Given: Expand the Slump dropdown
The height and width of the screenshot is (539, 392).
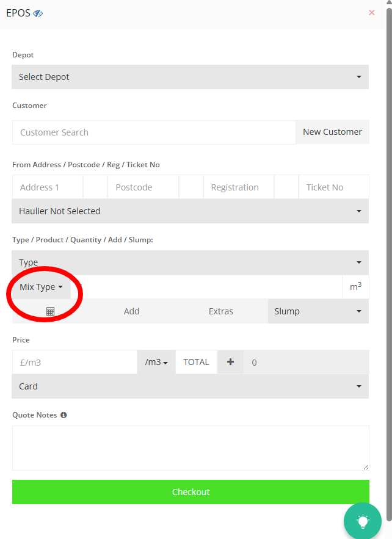Looking at the screenshot, I should tap(318, 311).
